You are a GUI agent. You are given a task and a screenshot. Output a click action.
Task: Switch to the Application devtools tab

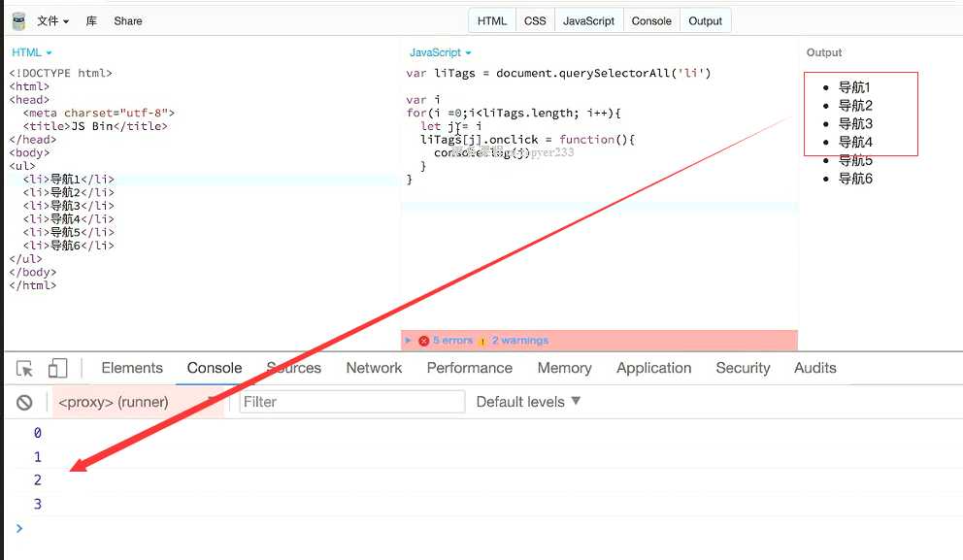(653, 368)
